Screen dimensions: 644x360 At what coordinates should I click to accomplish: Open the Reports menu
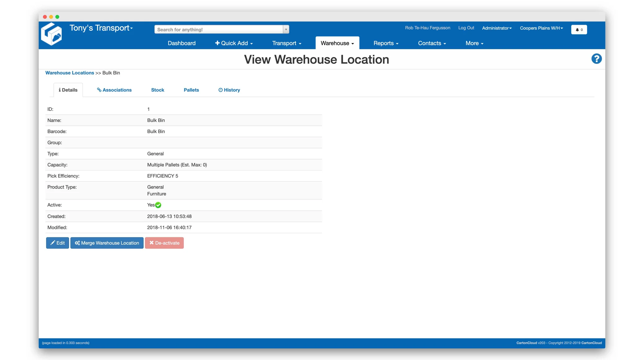click(386, 43)
